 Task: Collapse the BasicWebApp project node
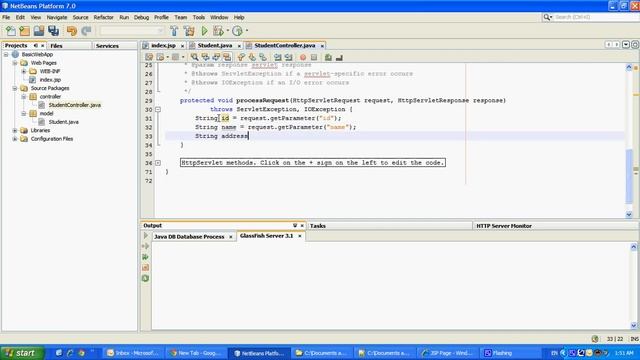point(6,54)
